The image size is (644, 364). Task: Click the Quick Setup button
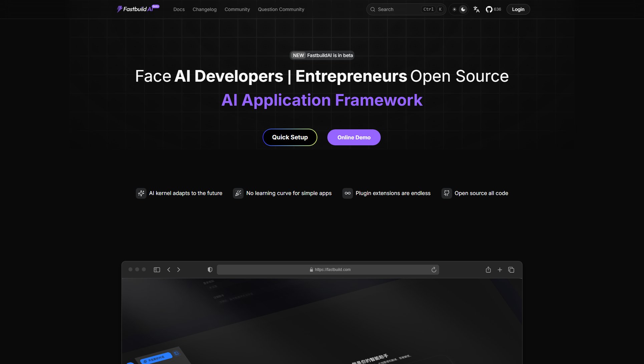pyautogui.click(x=290, y=137)
